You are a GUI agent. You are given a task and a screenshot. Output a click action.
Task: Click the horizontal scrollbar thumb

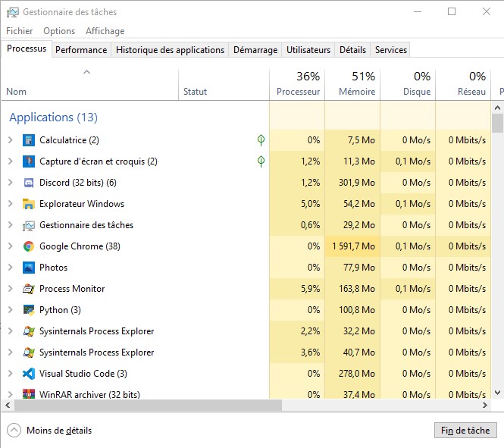[x=149, y=406]
